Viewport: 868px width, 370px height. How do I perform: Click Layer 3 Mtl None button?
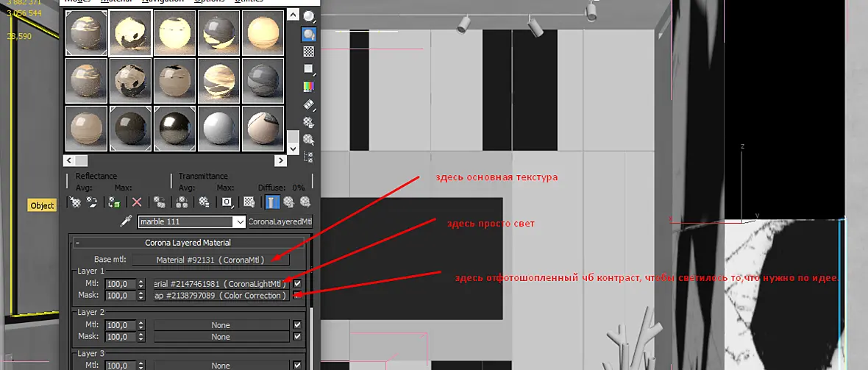coord(221,366)
